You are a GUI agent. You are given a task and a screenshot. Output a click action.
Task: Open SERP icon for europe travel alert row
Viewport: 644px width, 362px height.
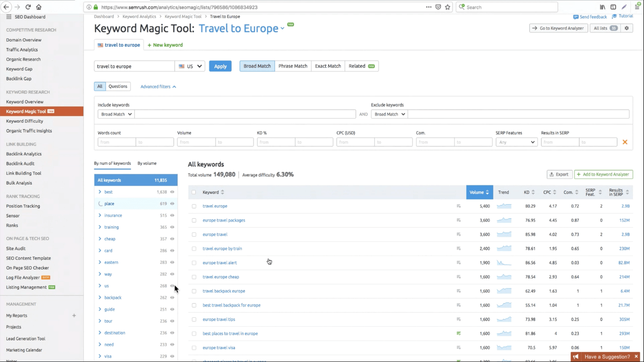[458, 262]
